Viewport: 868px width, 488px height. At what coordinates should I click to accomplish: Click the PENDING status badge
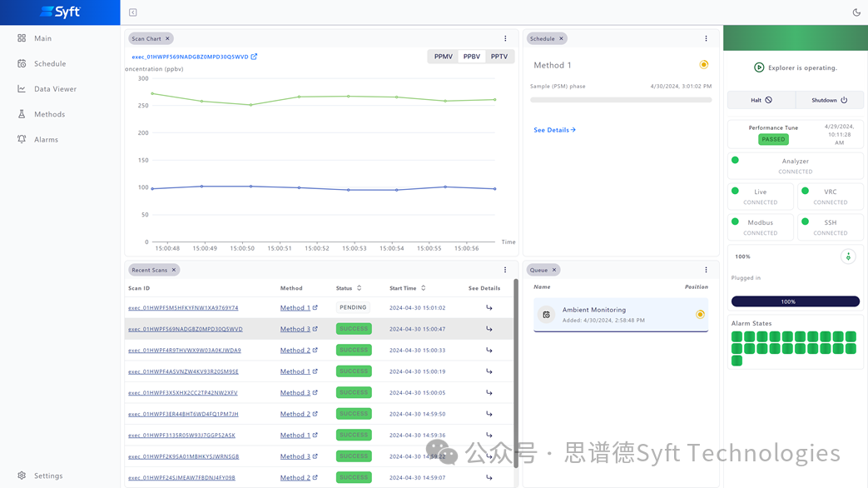tap(353, 307)
